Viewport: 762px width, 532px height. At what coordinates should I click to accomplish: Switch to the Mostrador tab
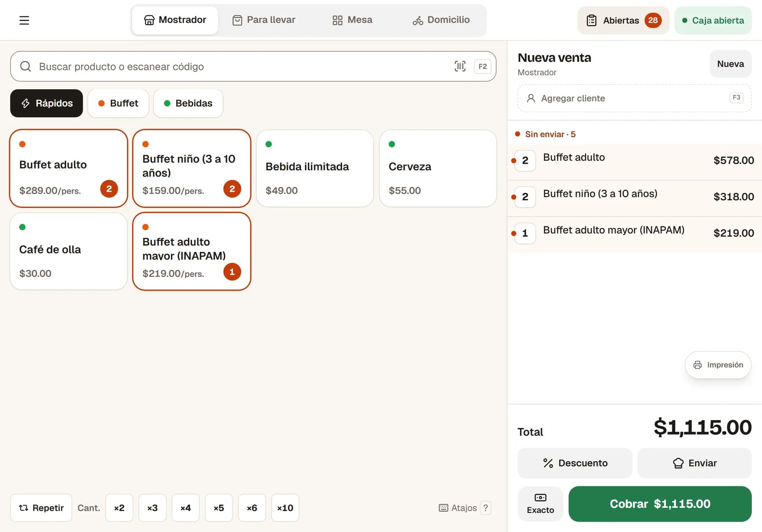click(175, 20)
